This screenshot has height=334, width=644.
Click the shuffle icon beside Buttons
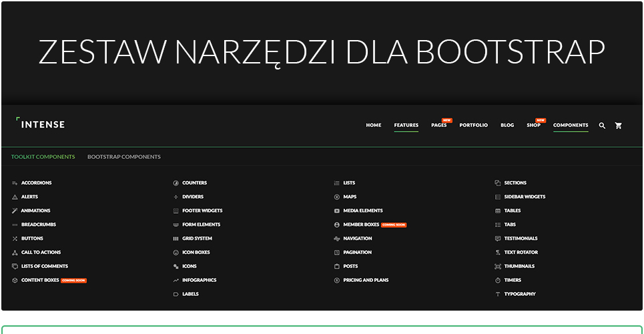(15, 238)
